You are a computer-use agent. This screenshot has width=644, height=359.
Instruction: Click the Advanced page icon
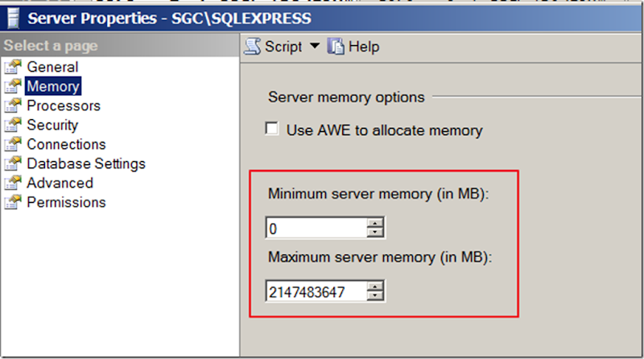[x=12, y=184]
